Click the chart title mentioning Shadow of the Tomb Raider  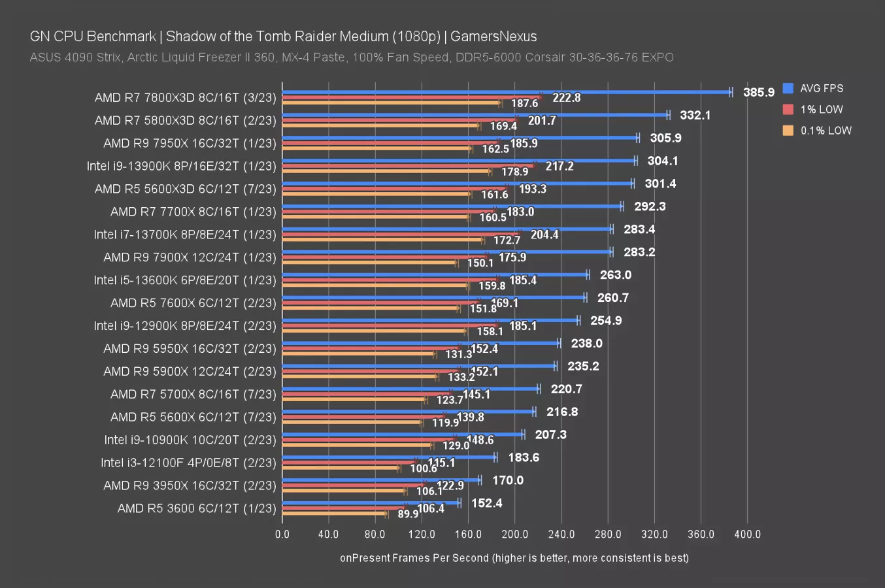point(283,36)
